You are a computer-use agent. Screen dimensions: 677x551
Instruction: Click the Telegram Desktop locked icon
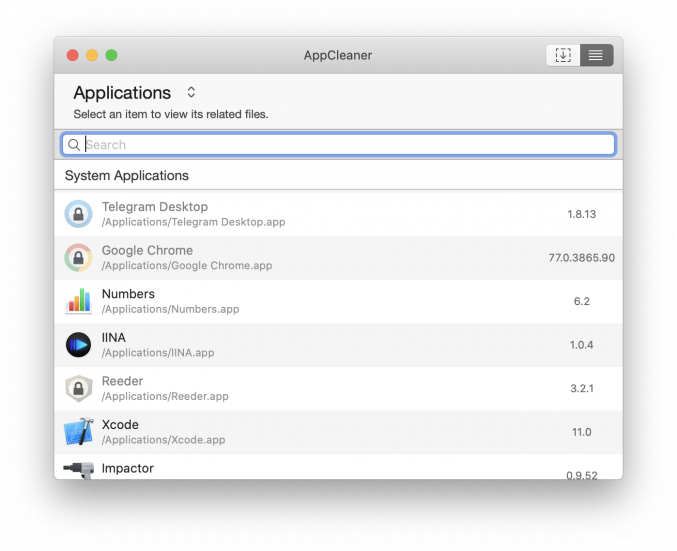click(x=79, y=214)
